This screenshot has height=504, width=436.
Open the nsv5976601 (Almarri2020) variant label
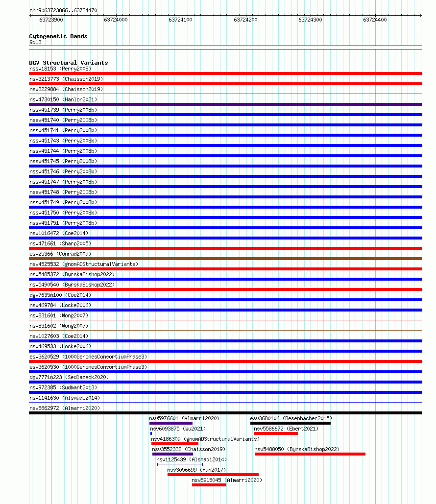(x=184, y=418)
